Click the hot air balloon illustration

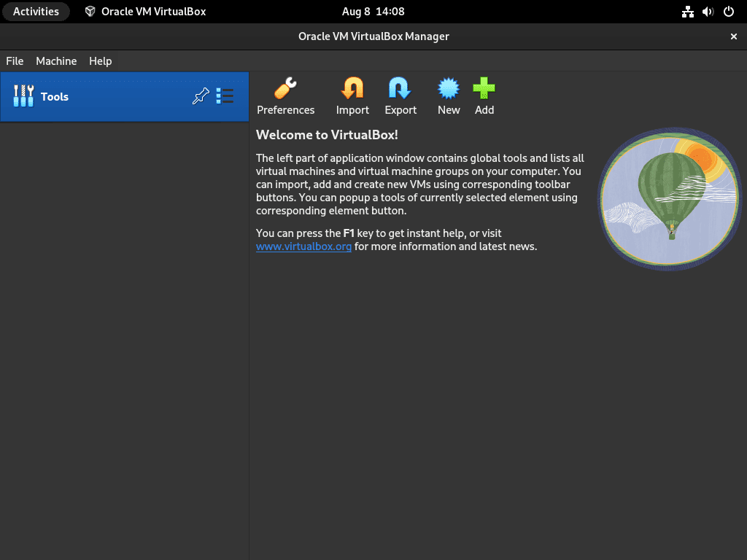(x=669, y=198)
